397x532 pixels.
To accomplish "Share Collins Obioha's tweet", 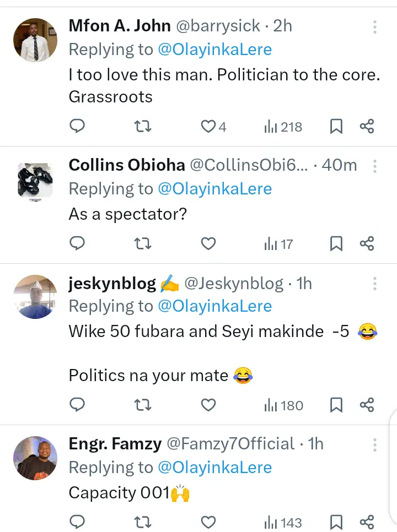I will pyautogui.click(x=367, y=243).
